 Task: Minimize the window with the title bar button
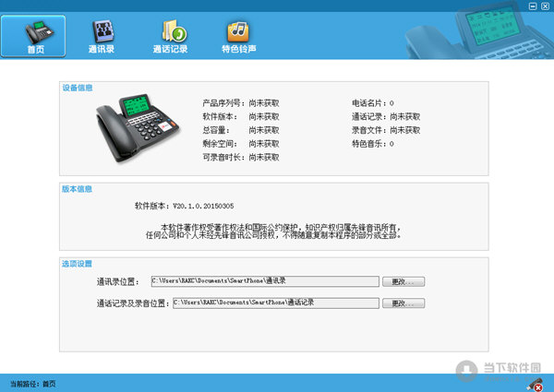[x=533, y=6]
